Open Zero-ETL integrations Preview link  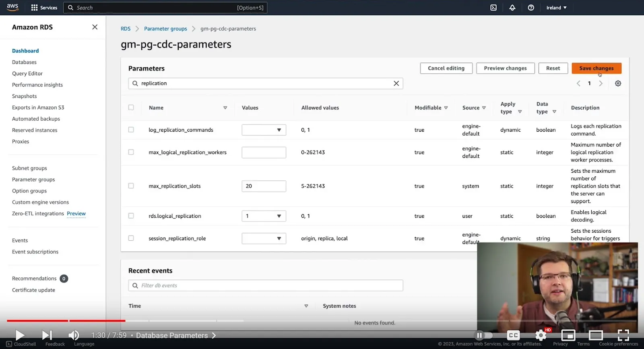(76, 213)
